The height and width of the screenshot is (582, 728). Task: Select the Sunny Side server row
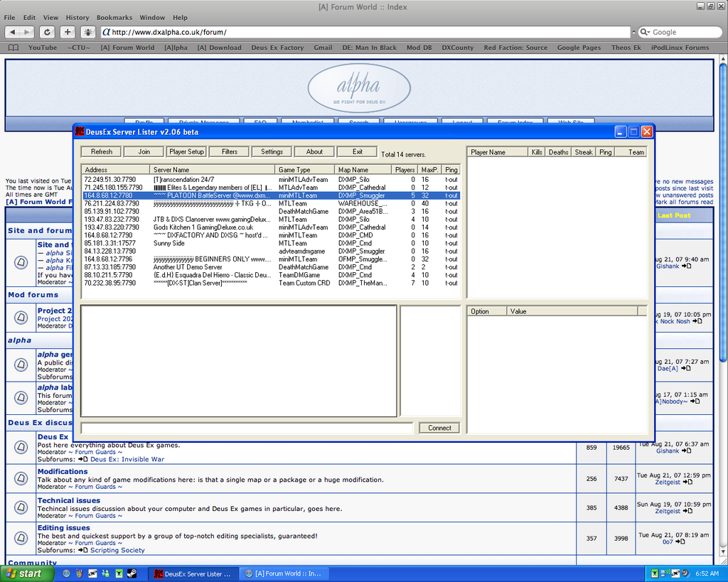[271, 243]
